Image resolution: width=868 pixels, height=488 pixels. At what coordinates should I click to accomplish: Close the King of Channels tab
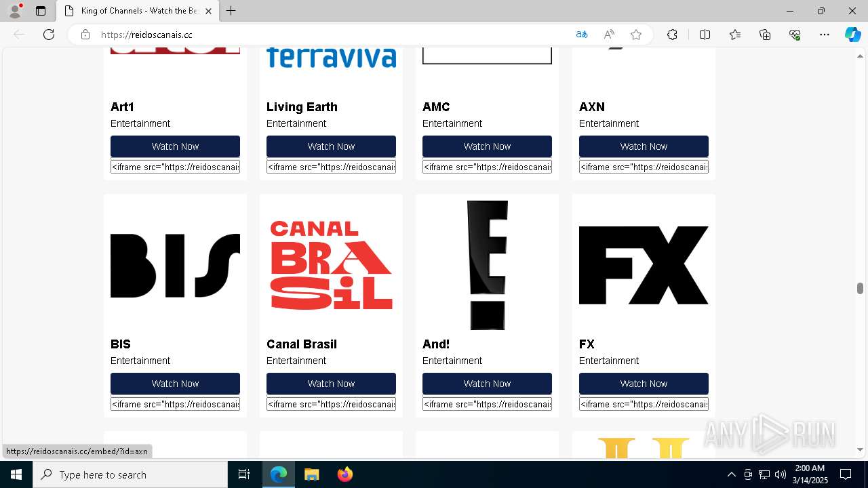[x=208, y=11]
